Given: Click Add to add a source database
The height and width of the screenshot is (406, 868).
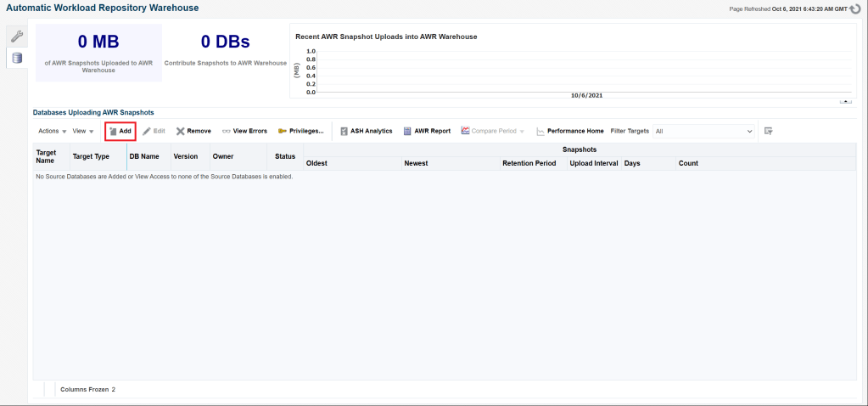Looking at the screenshot, I should (x=120, y=132).
